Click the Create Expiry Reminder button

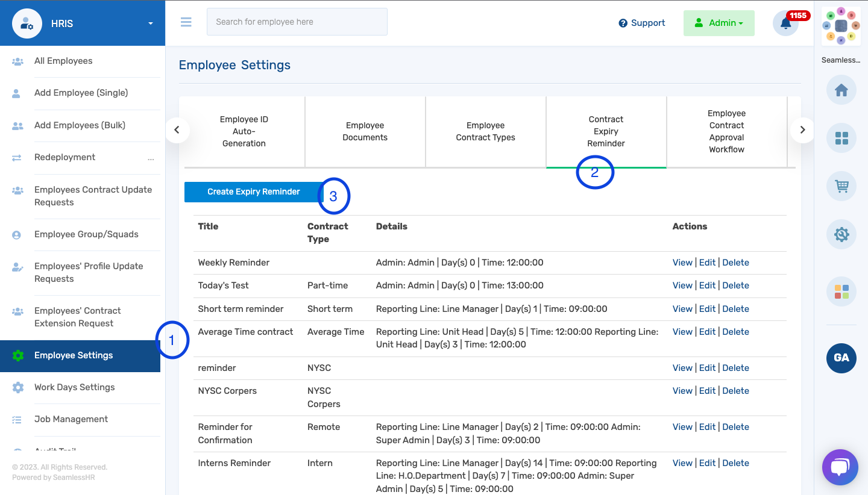[x=253, y=191]
